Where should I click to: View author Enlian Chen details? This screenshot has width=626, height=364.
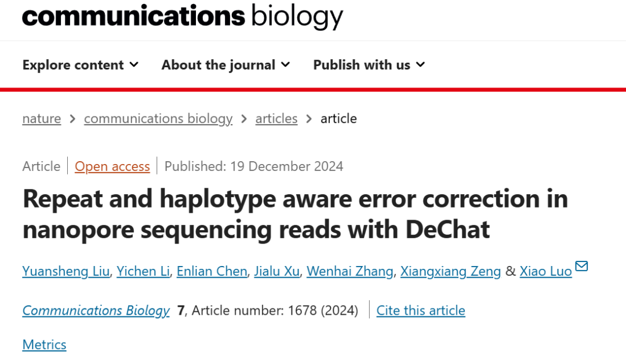[212, 271]
